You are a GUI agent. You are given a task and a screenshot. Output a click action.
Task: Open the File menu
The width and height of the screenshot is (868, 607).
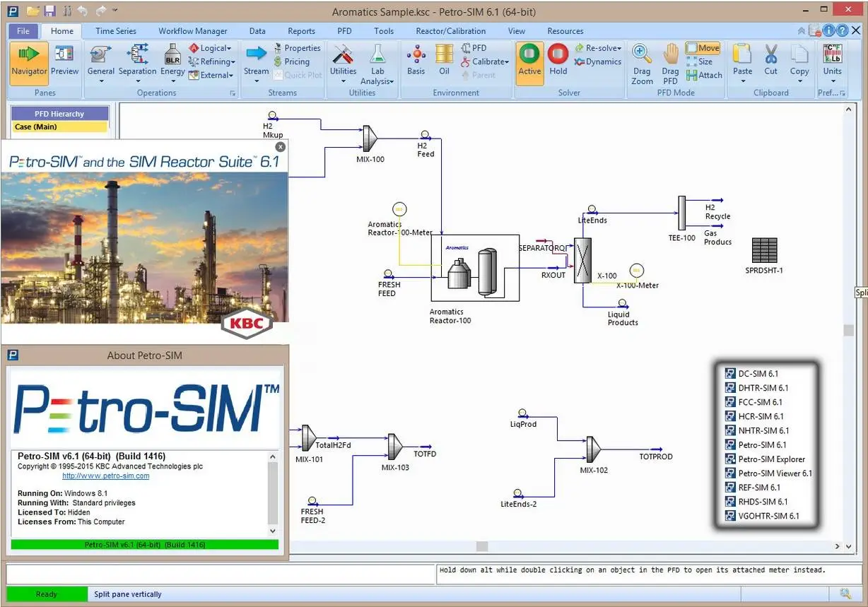click(x=23, y=31)
